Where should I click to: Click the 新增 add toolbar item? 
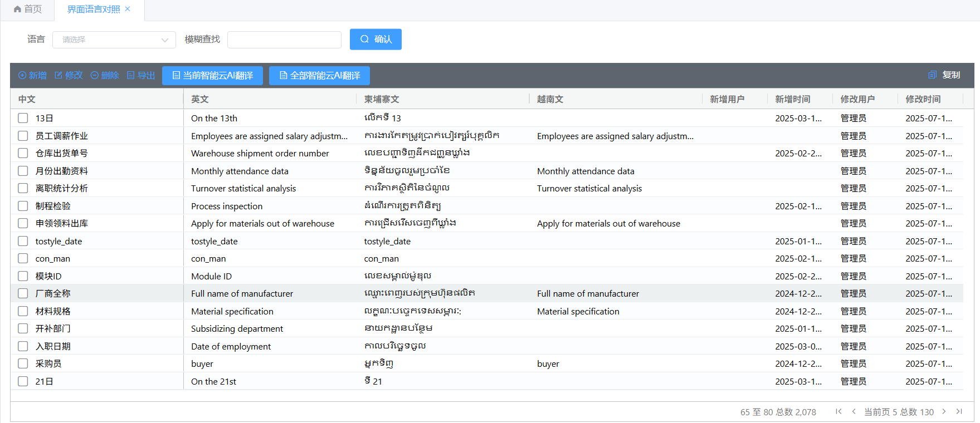pyautogui.click(x=32, y=75)
